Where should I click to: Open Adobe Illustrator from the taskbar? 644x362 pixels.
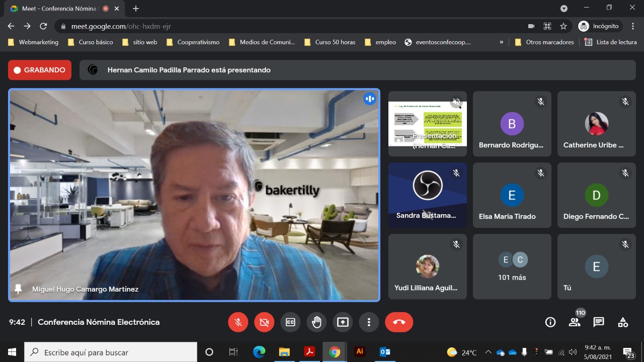360,352
